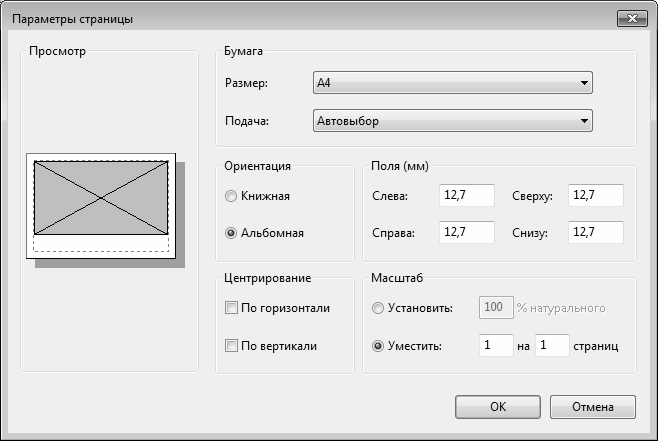Click the arrow of the A4 combo box

[584, 83]
